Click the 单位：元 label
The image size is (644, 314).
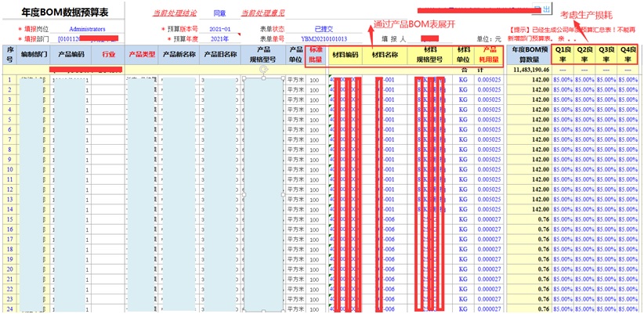pos(489,39)
